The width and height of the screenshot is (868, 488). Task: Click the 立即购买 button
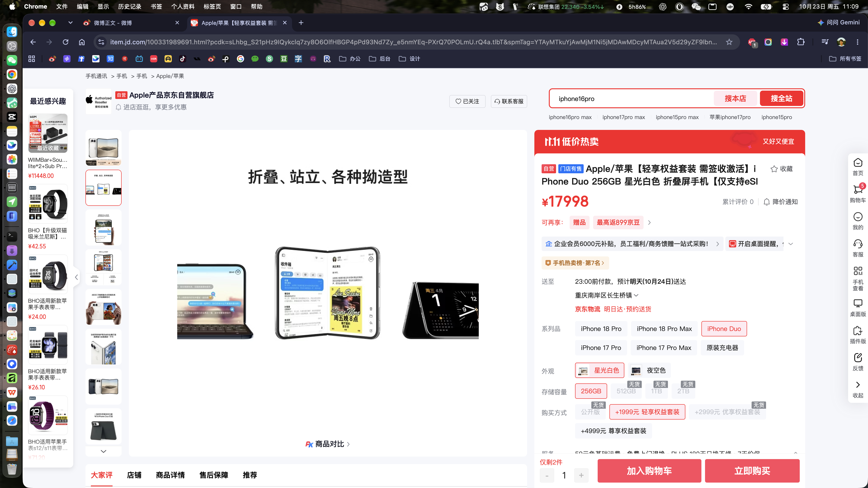(752, 471)
